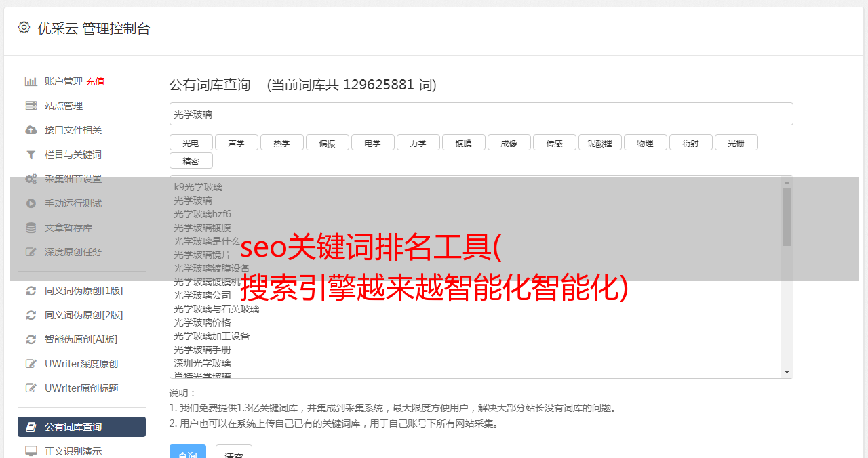Click the 光电 tag button
This screenshot has width=868, height=458.
click(x=191, y=142)
